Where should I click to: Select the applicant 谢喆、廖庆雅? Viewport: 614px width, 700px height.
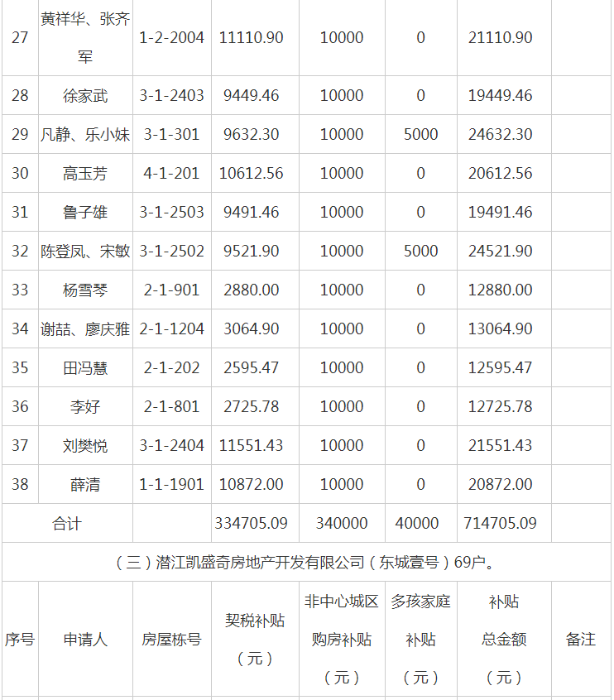(x=85, y=329)
